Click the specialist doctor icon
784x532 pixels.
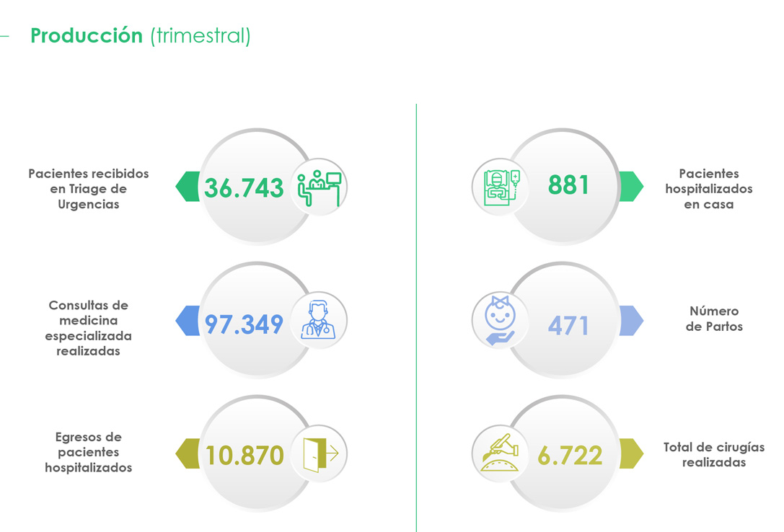(x=319, y=320)
